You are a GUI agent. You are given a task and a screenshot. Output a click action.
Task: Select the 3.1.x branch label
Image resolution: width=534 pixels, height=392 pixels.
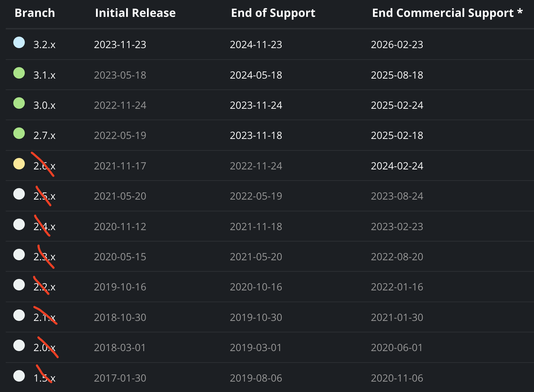pos(45,75)
